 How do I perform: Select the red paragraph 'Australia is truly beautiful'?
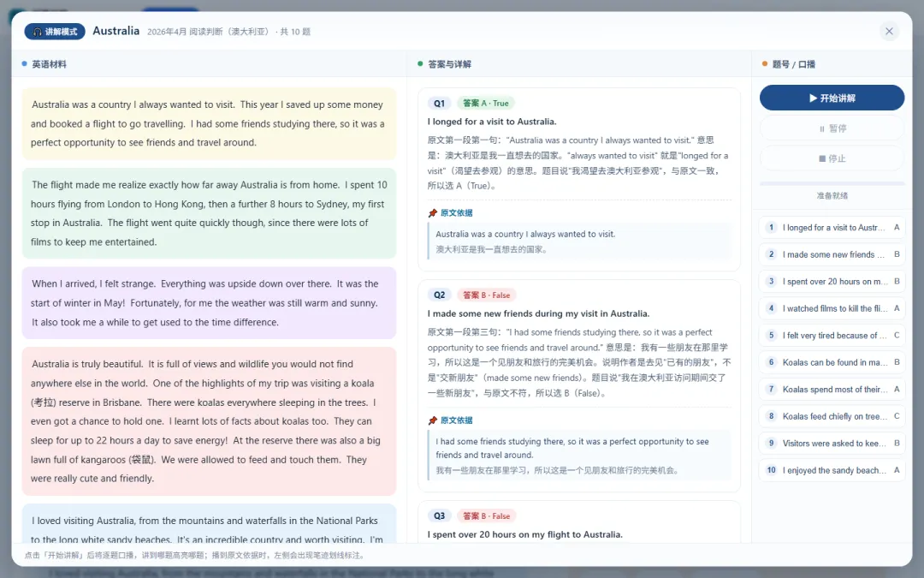pos(210,421)
